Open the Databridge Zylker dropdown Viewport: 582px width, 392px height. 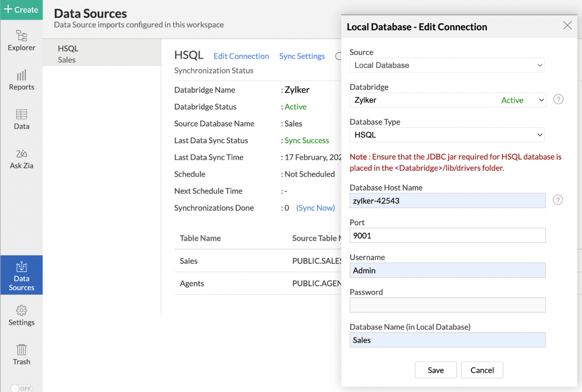click(447, 100)
